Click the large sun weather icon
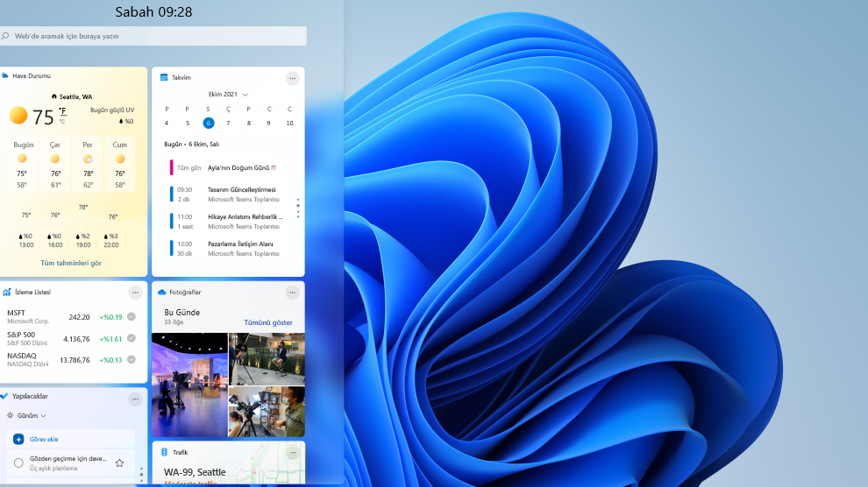This screenshot has height=487, width=868. 18,116
